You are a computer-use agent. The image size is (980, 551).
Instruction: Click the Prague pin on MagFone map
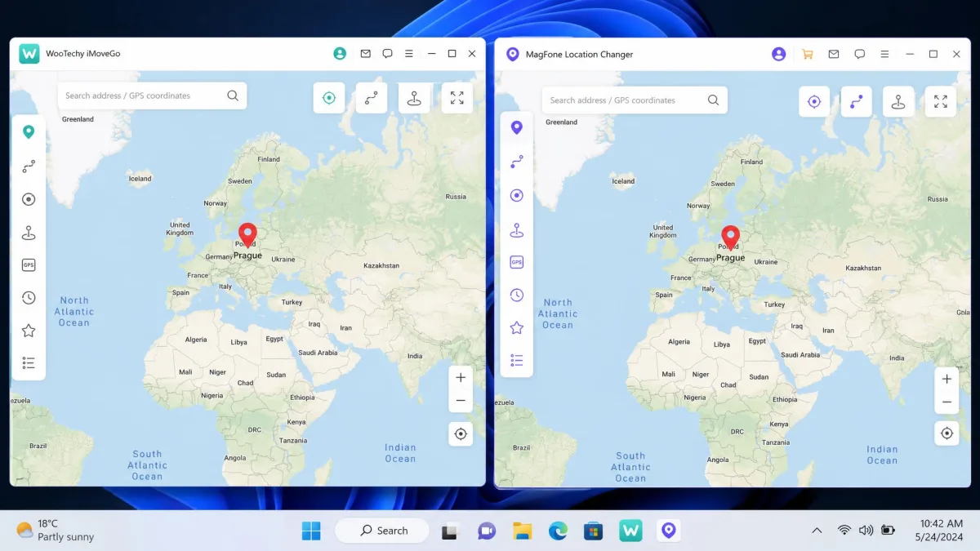730,238
